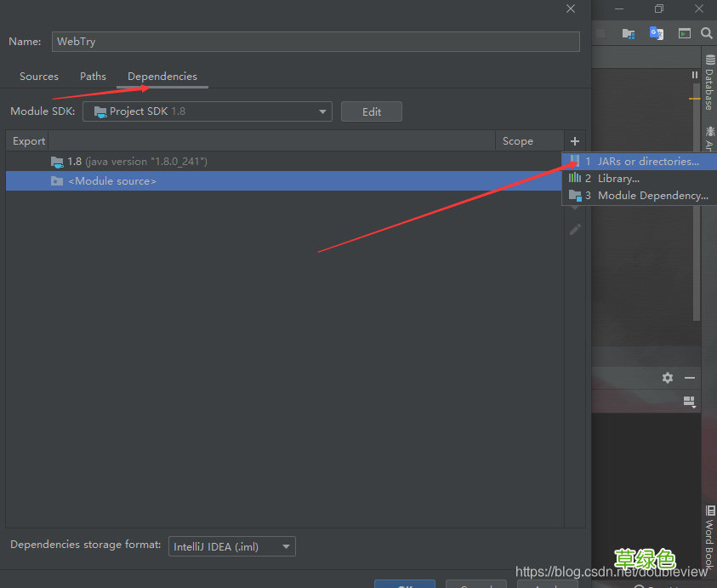This screenshot has width=717, height=588.
Task: Expand the Module SDK dropdown
Action: (x=208, y=111)
